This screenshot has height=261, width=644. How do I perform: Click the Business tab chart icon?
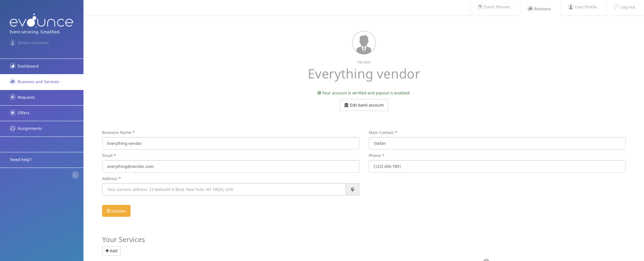tap(530, 9)
